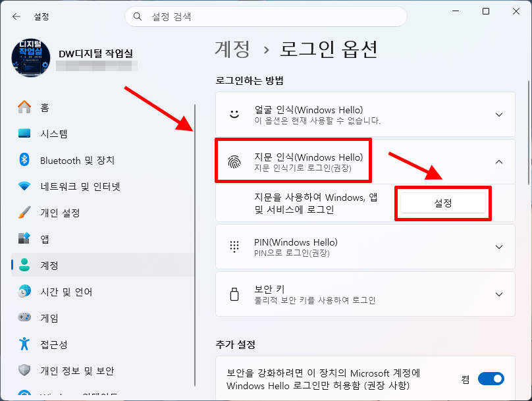Open 홈 in the sidebar
The image size is (532, 401).
(103, 107)
